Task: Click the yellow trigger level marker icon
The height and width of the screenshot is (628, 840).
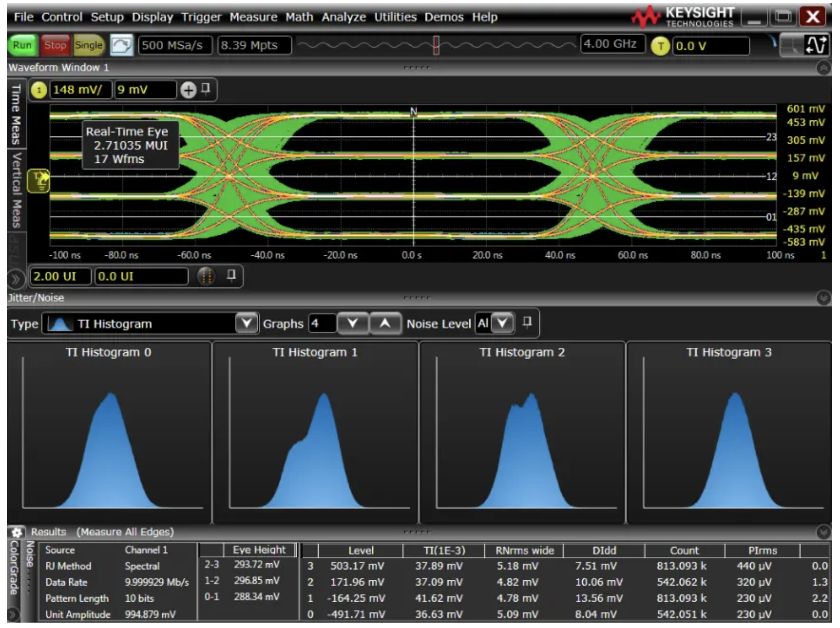Action: (x=39, y=181)
